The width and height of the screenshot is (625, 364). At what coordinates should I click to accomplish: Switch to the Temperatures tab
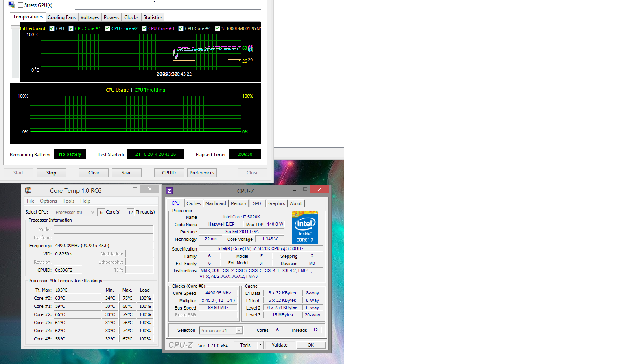tap(28, 17)
